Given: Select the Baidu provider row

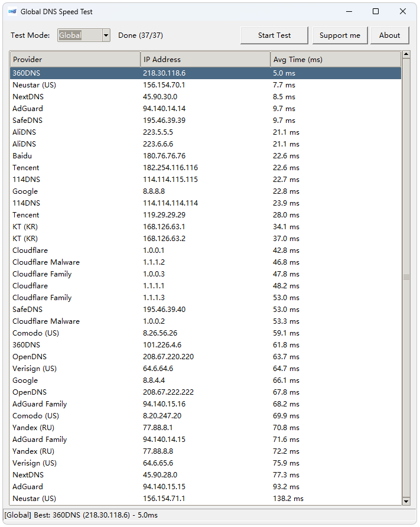Looking at the screenshot, I should 206,155.
